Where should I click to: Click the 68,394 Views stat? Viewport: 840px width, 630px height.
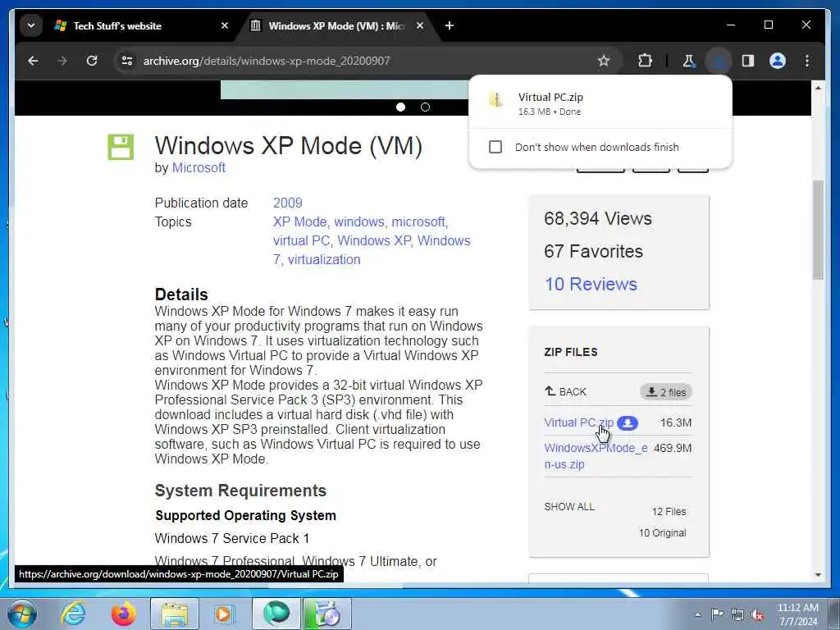click(x=598, y=218)
